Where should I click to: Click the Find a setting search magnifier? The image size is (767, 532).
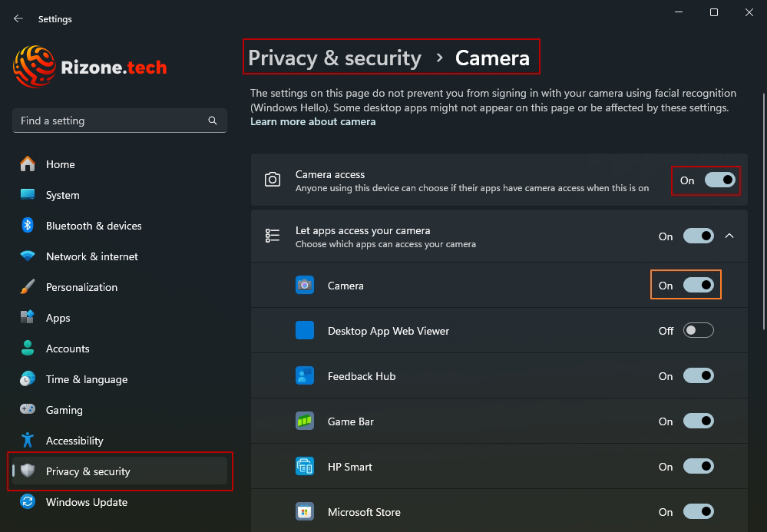point(212,121)
